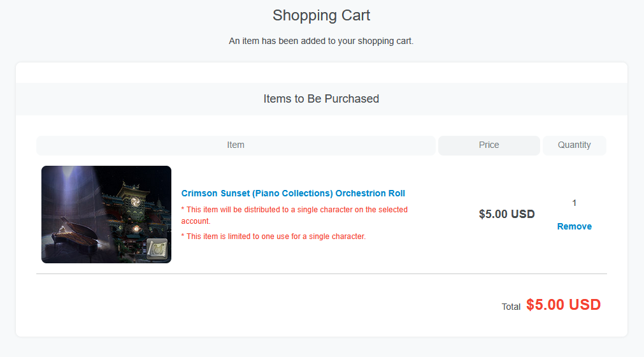644x357 pixels.
Task: Click the Shopping Cart page heading
Action: point(321,15)
